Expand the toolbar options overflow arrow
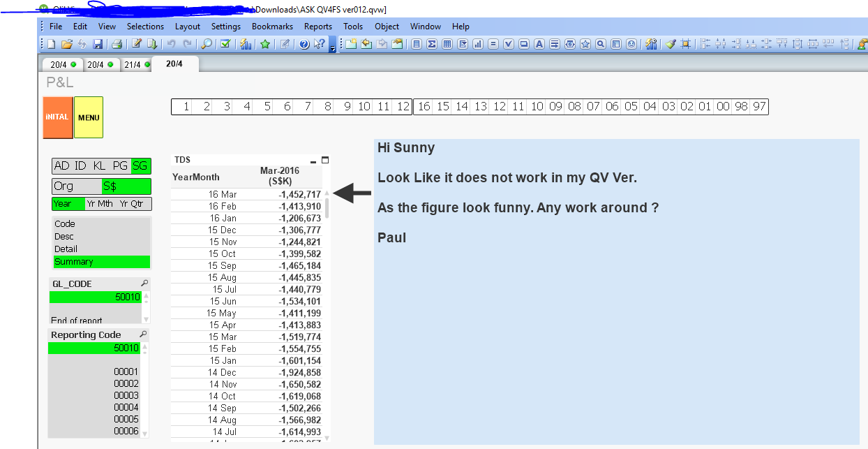The height and width of the screenshot is (449, 868). tap(332, 47)
